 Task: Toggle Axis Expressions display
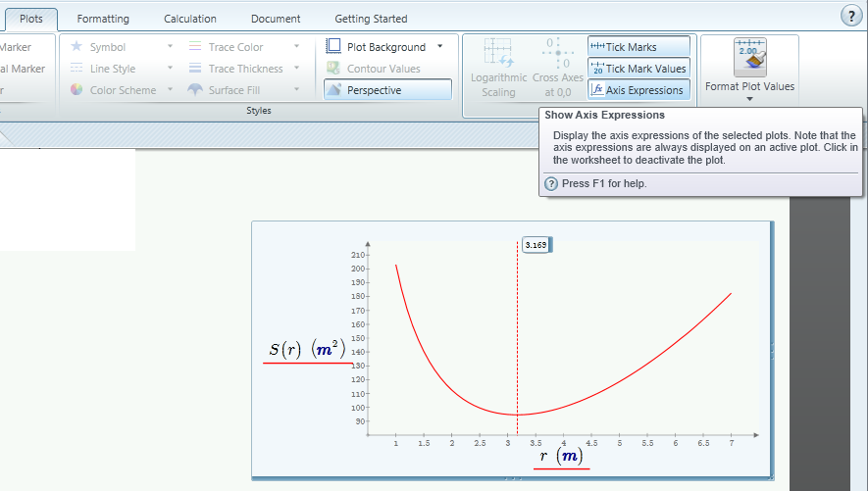click(638, 90)
